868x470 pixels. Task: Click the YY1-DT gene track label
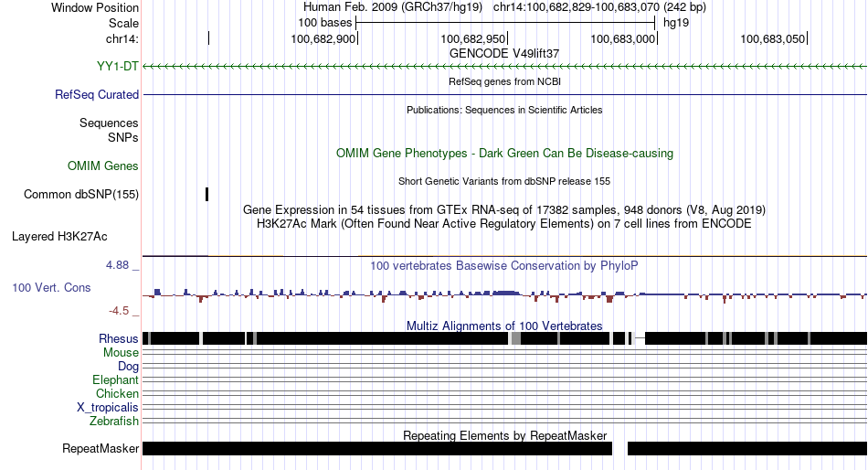(x=117, y=66)
